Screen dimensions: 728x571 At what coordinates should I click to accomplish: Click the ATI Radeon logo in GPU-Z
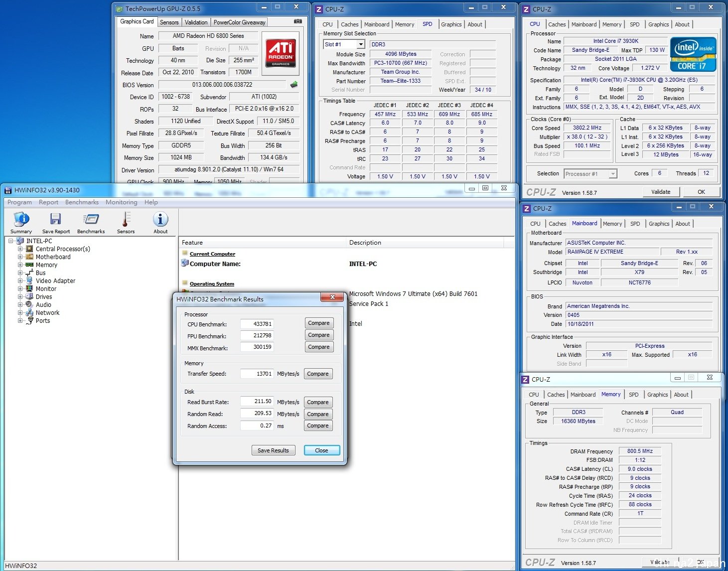(x=281, y=53)
